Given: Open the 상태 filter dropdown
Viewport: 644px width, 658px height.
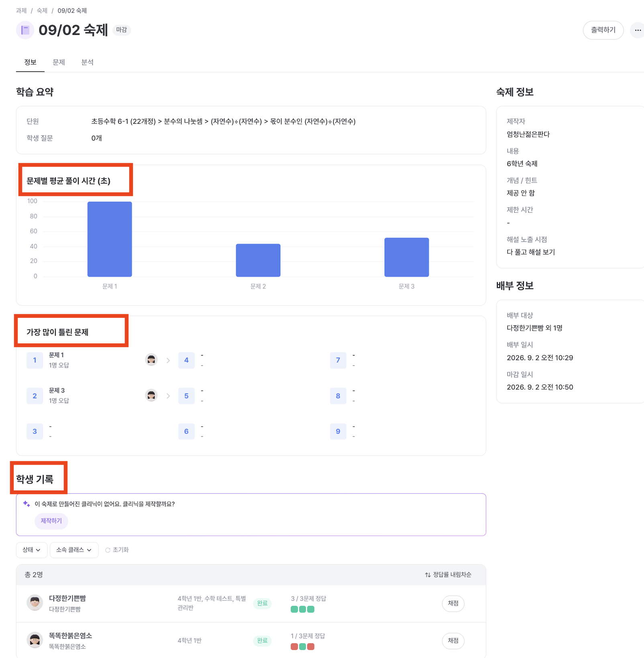Looking at the screenshot, I should pyautogui.click(x=32, y=550).
